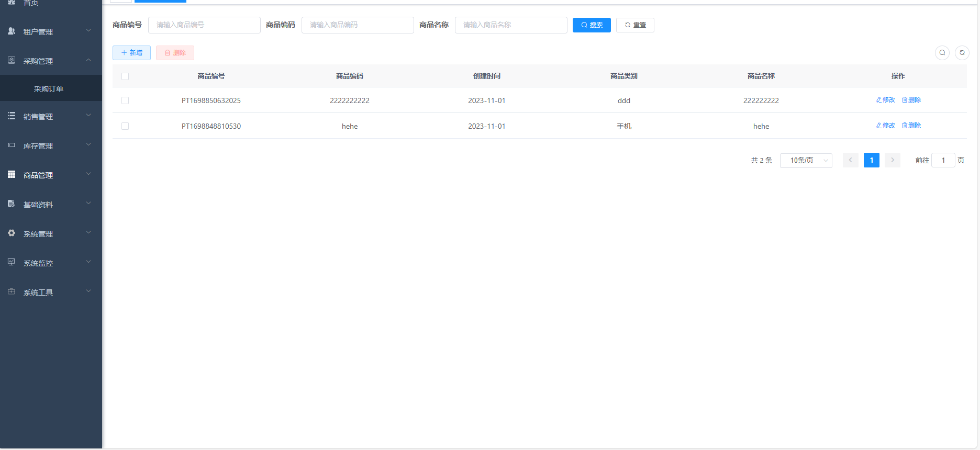Check row PT1698848810530 checkbox

tap(125, 126)
